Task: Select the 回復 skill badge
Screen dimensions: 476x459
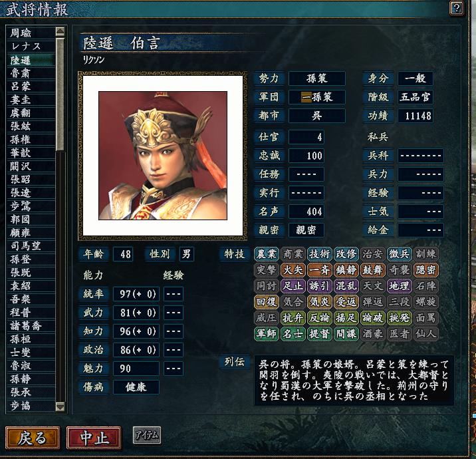Action: click(266, 301)
